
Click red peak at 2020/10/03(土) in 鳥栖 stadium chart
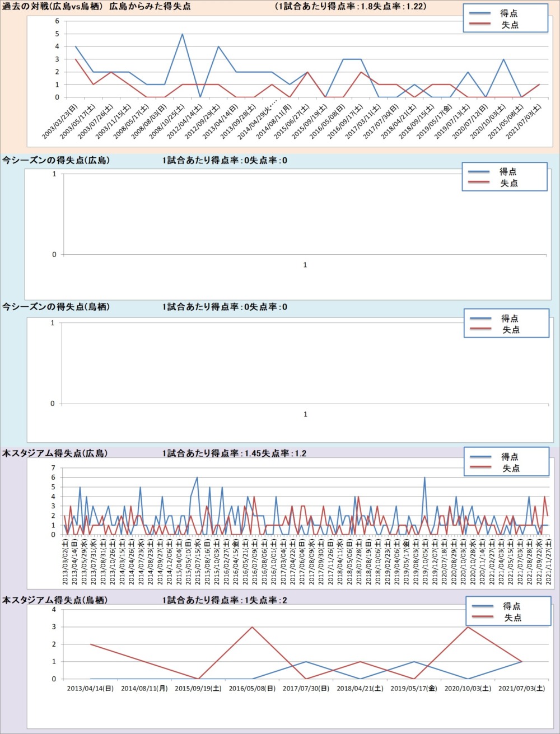click(468, 627)
